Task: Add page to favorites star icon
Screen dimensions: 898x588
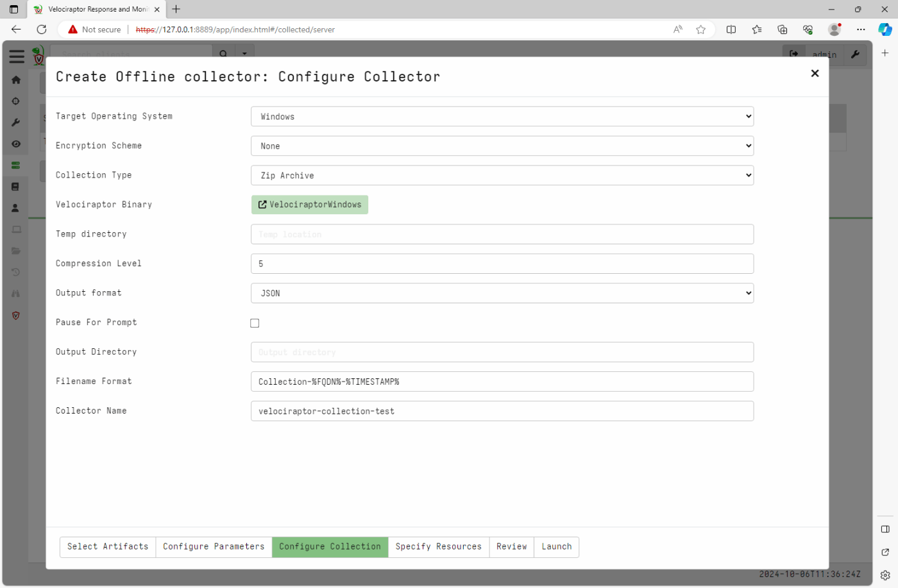Action: (701, 29)
